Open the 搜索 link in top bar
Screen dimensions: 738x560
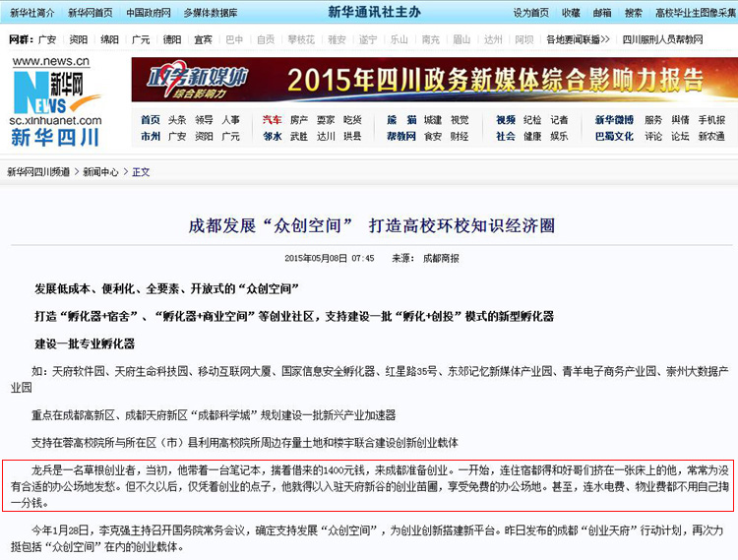click(x=633, y=13)
